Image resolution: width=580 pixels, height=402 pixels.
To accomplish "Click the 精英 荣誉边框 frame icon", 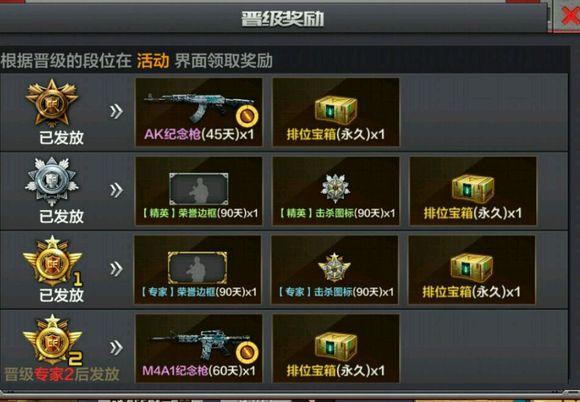I will pos(199,189).
